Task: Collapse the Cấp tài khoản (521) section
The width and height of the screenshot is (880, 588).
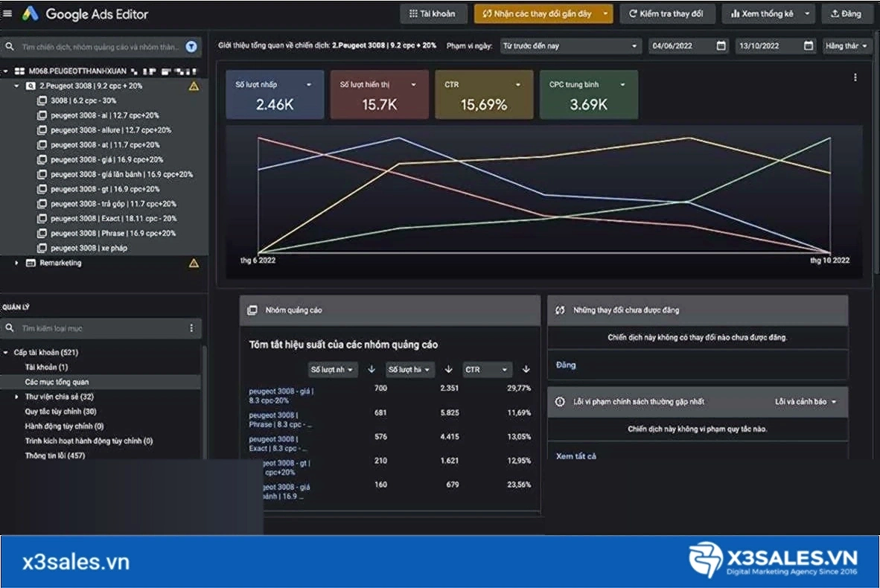Action: (6, 352)
